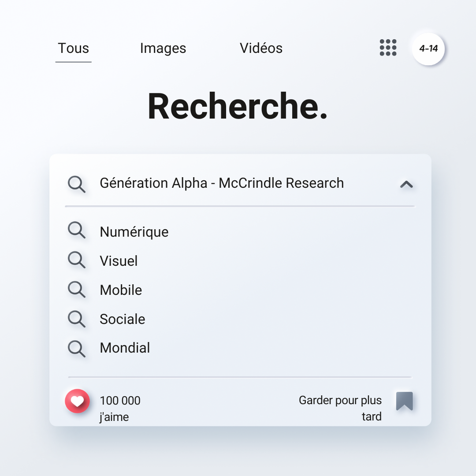Choose the Visuel suggestion

[119, 261]
